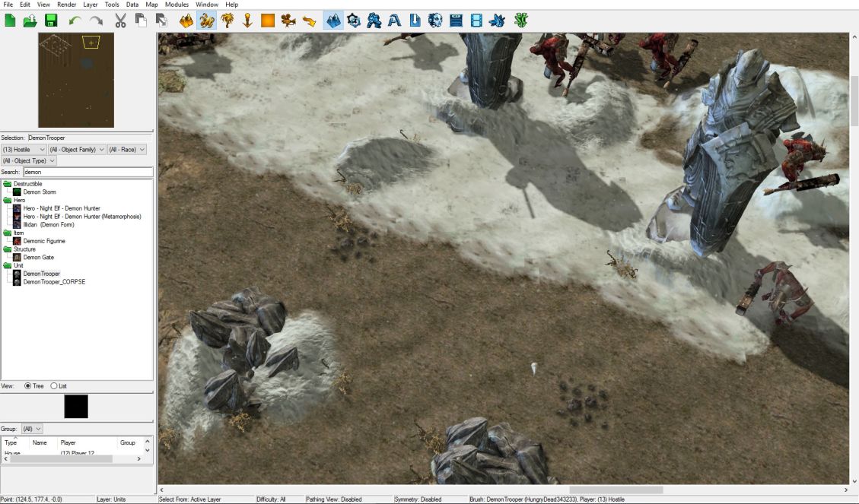Select the Tree view radio button

(28, 386)
